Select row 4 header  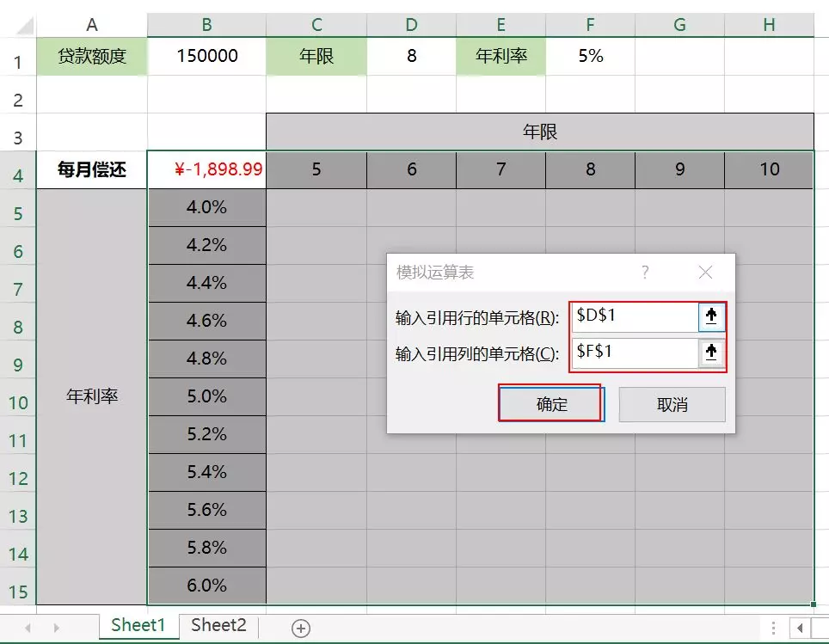(x=17, y=169)
